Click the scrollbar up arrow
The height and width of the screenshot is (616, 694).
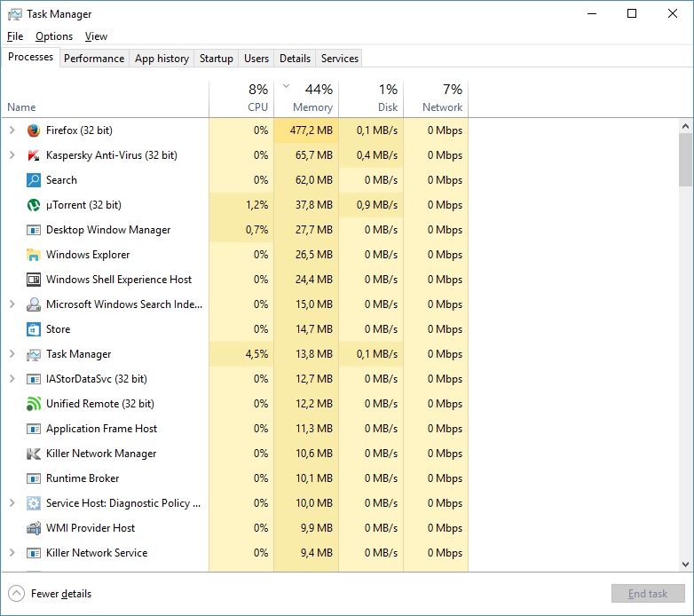[685, 126]
